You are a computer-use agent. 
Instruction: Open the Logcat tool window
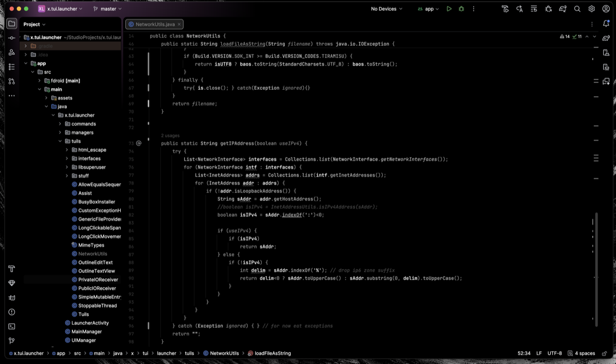pos(12,297)
